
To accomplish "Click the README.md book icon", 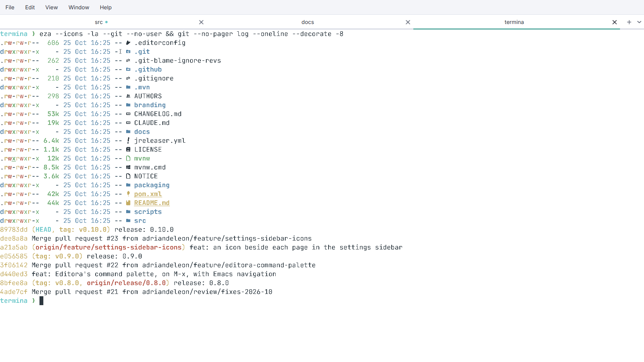I will pyautogui.click(x=128, y=203).
